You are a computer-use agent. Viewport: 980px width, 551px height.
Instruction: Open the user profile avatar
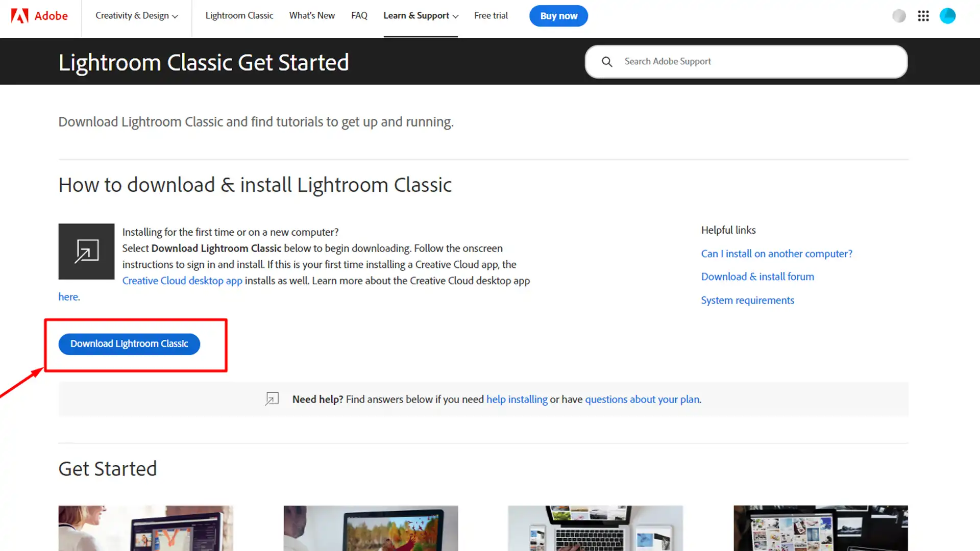(948, 16)
